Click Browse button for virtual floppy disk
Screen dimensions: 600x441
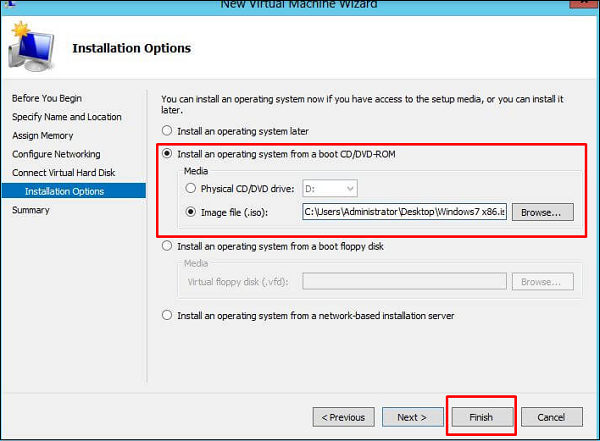point(543,282)
